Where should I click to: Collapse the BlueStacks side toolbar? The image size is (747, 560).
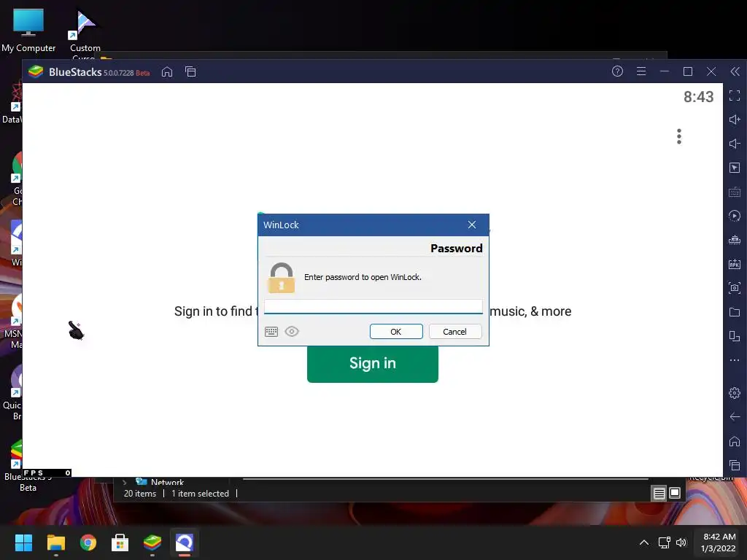click(735, 71)
